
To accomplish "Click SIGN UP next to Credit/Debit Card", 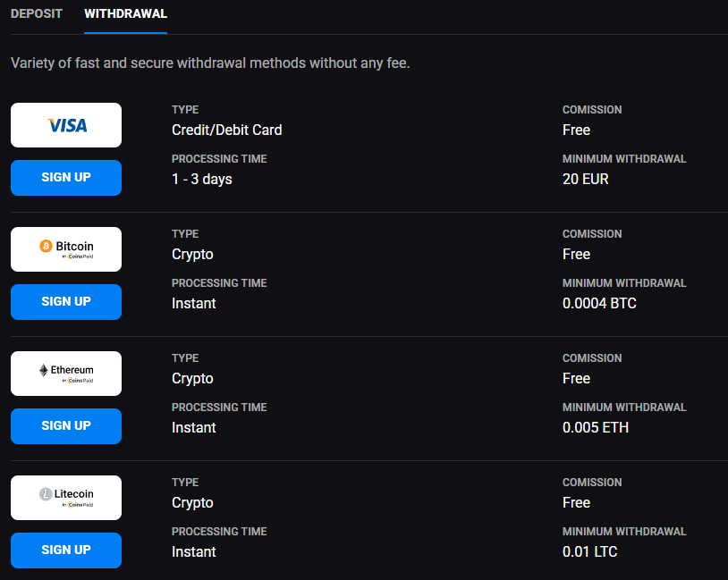I will point(65,177).
